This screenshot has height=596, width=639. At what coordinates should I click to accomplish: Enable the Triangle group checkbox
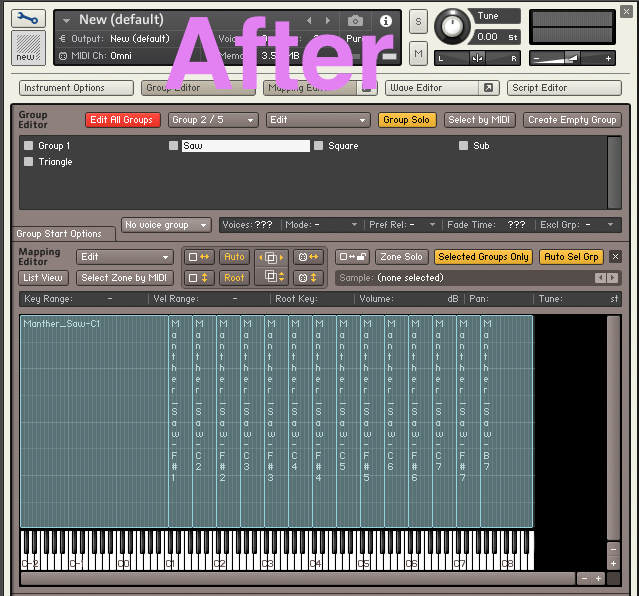click(x=29, y=162)
